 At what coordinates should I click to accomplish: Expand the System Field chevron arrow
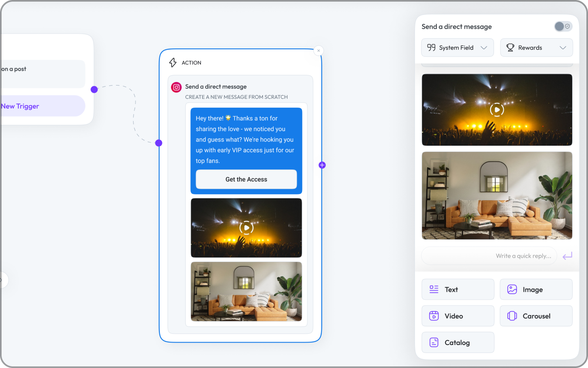tap(484, 48)
